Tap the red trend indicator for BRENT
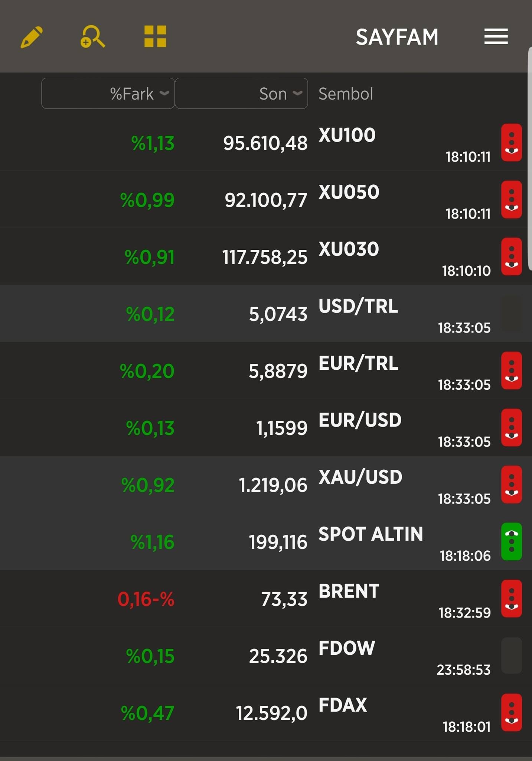Viewport: 532px width, 761px height. pos(512,599)
